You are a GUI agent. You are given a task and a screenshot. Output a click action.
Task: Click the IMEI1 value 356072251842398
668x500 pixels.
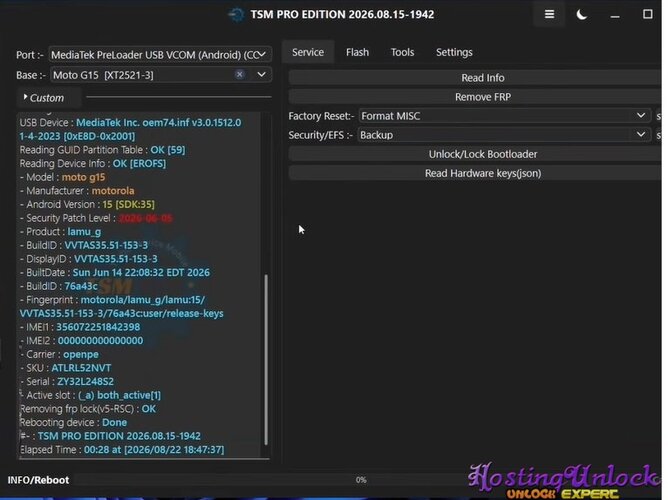(x=98, y=327)
